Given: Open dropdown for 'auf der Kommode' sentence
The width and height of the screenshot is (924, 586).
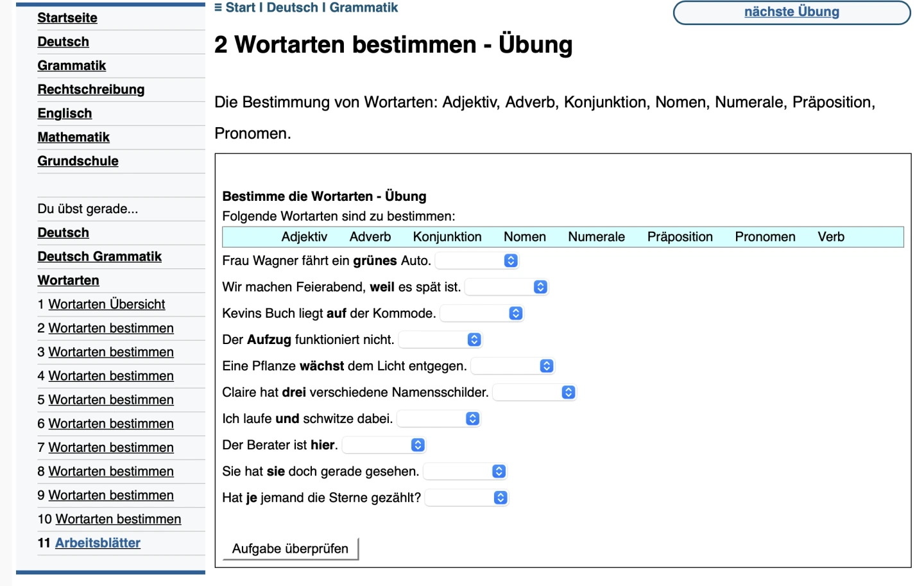Looking at the screenshot, I should pyautogui.click(x=482, y=313).
